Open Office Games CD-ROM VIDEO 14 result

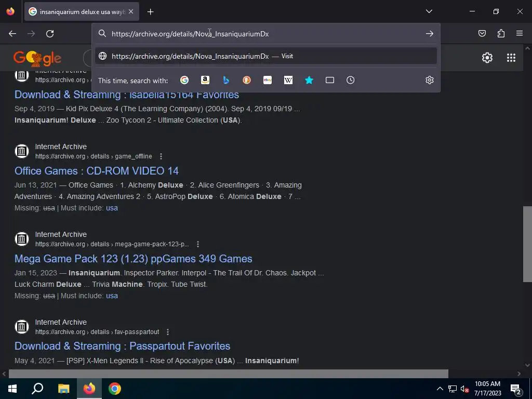coord(96,170)
